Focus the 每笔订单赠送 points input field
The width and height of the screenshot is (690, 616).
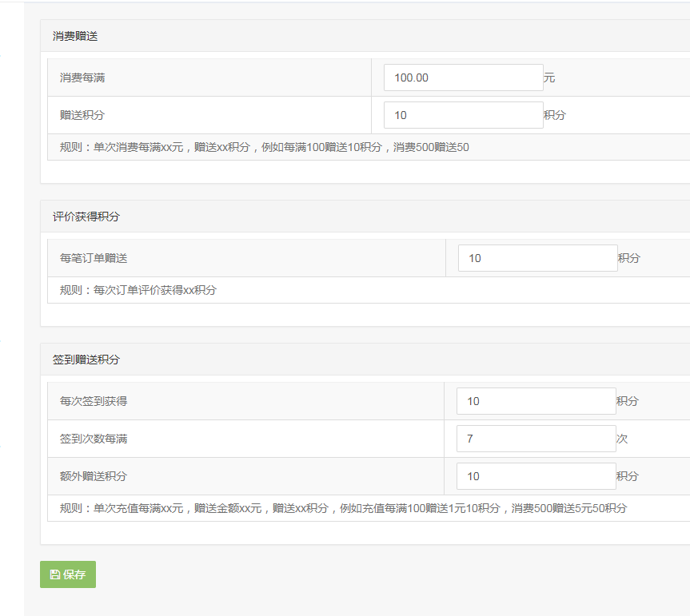point(538,258)
